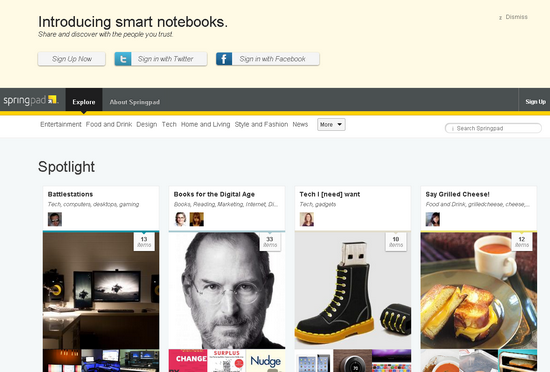Click the Food and Drink, grilledcheese tags
Screen dimensions: 550x372
click(478, 204)
